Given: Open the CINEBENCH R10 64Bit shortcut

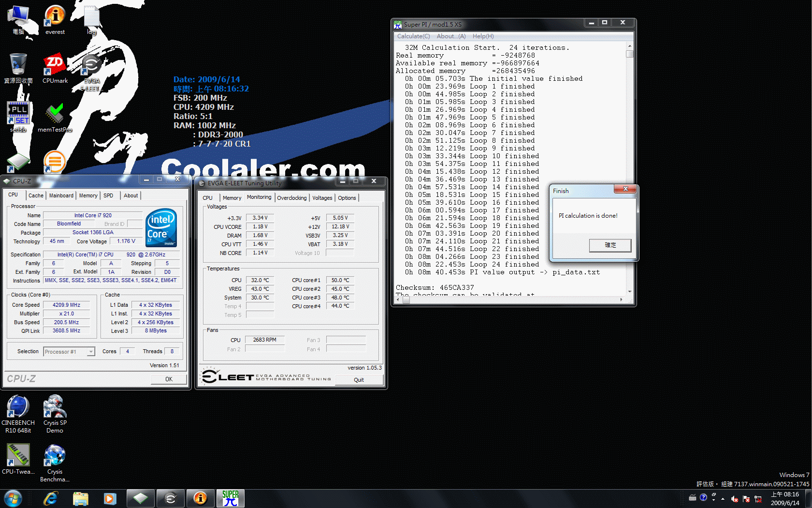Looking at the screenshot, I should pyautogui.click(x=18, y=414).
